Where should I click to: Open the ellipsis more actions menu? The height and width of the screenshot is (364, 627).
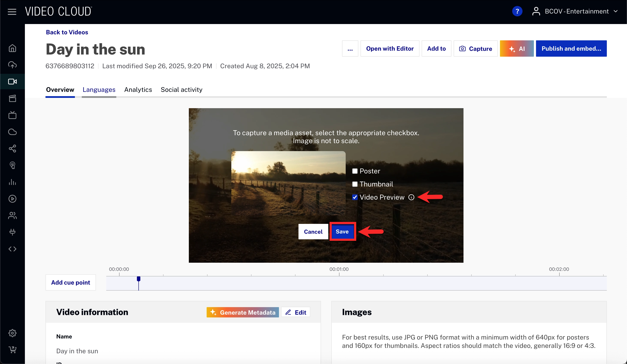[x=350, y=49]
